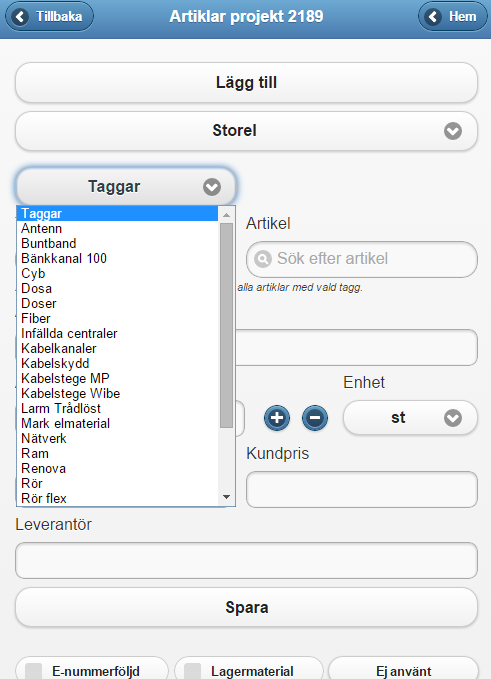Click the Kundpris input field
Viewport: 491px width, 679px height.
point(362,490)
